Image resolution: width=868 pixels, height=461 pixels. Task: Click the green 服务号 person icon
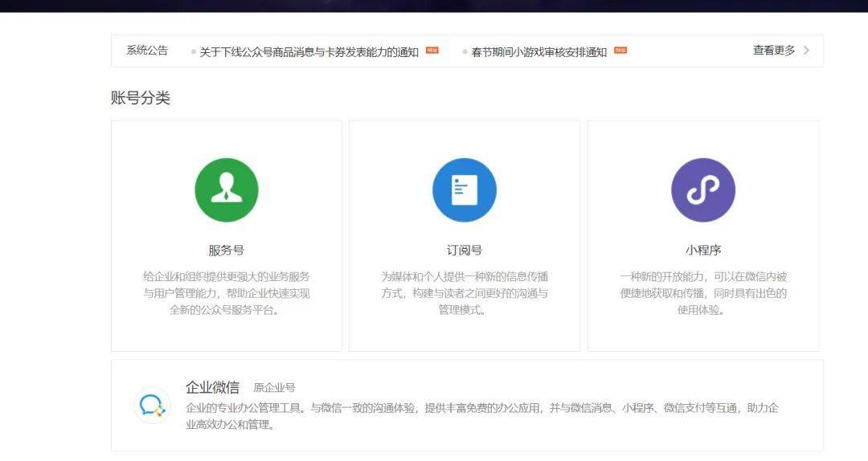tap(227, 190)
